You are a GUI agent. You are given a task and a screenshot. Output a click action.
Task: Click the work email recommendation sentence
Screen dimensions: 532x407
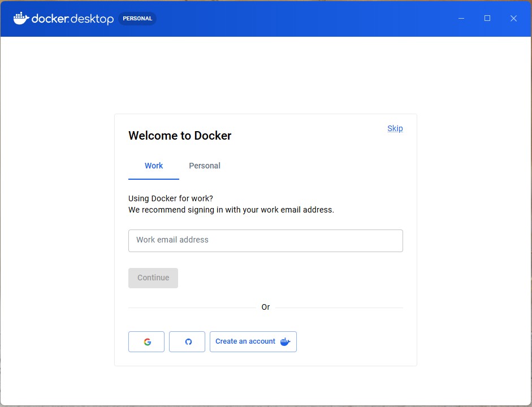[x=231, y=210]
